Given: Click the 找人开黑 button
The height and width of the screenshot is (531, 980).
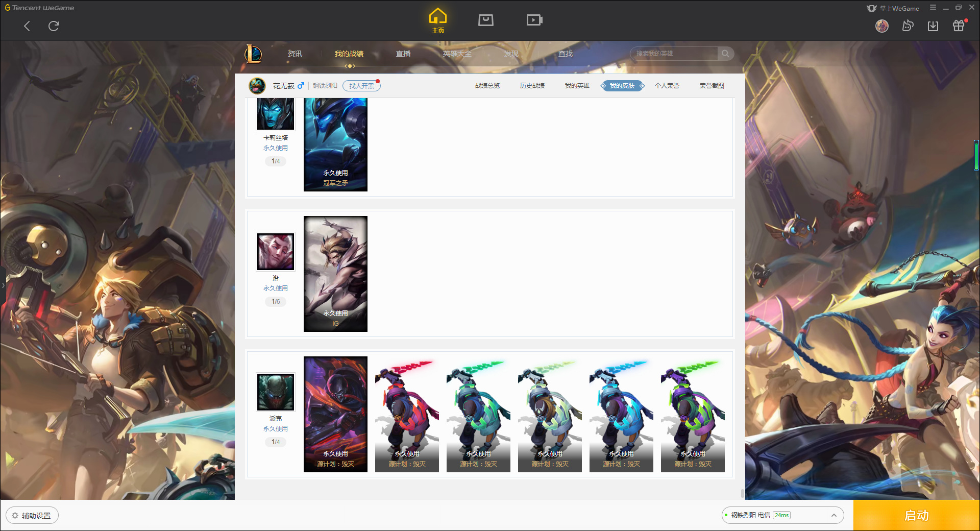Looking at the screenshot, I should tap(361, 86).
